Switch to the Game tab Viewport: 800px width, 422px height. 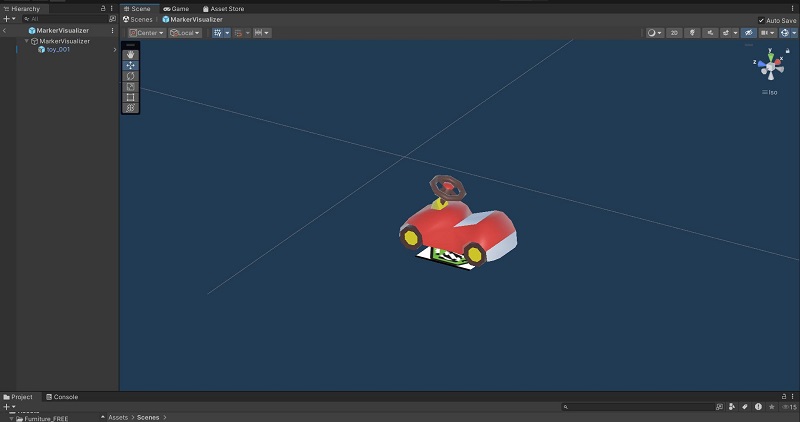click(175, 8)
